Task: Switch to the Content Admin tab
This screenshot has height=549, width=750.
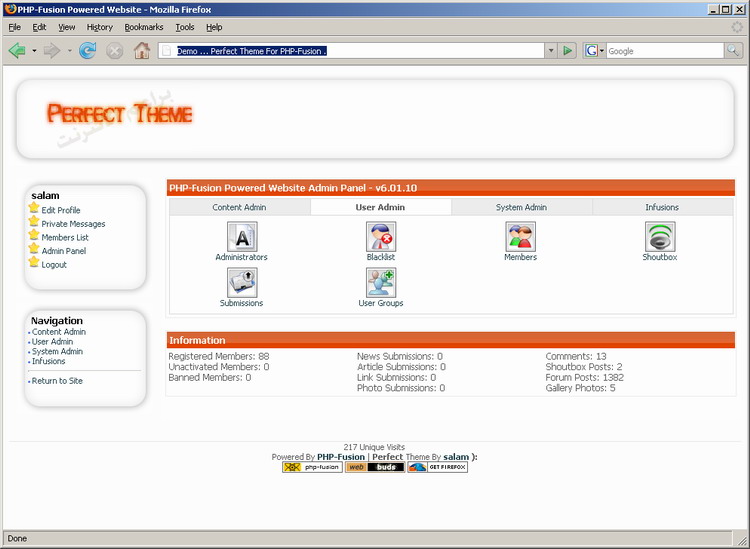Action: point(240,207)
